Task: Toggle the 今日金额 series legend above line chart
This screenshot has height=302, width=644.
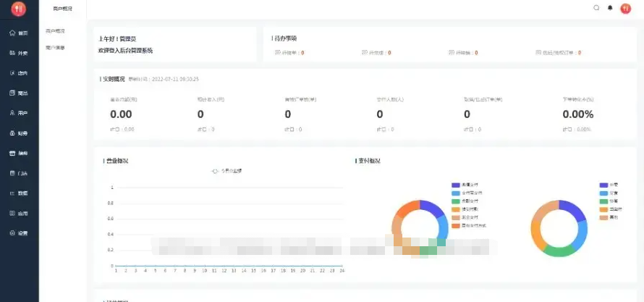Action: [x=226, y=171]
